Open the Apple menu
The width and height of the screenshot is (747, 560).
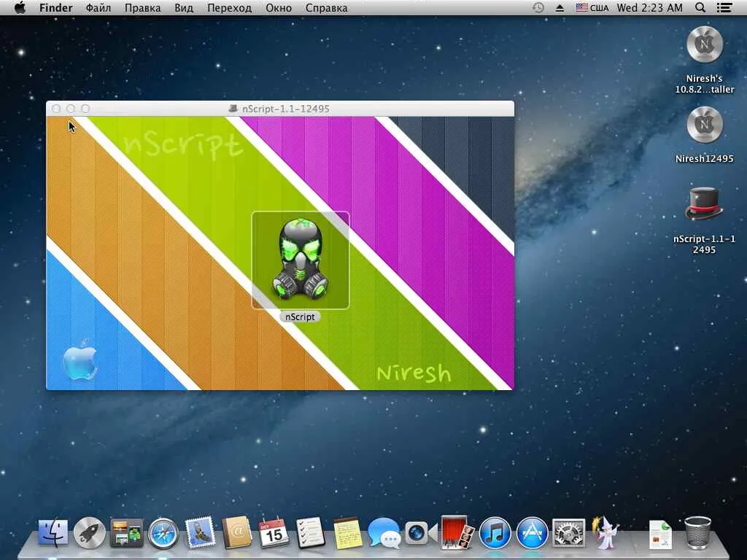20,7
